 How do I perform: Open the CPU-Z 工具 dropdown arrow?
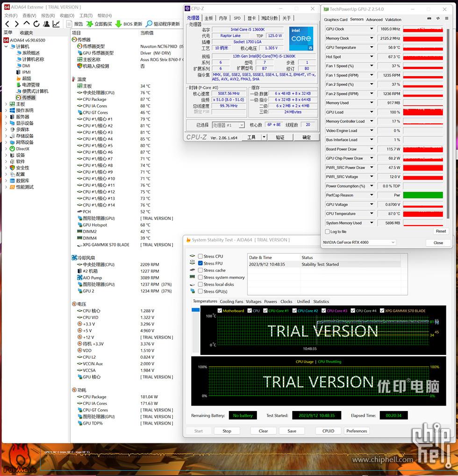pos(264,137)
